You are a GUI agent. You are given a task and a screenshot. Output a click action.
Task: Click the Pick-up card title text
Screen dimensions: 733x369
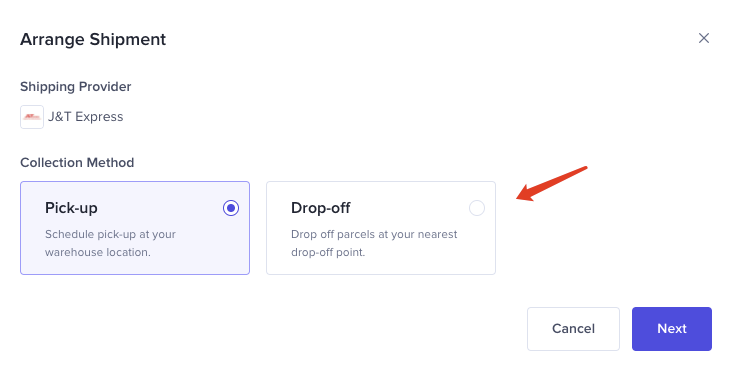(x=71, y=208)
